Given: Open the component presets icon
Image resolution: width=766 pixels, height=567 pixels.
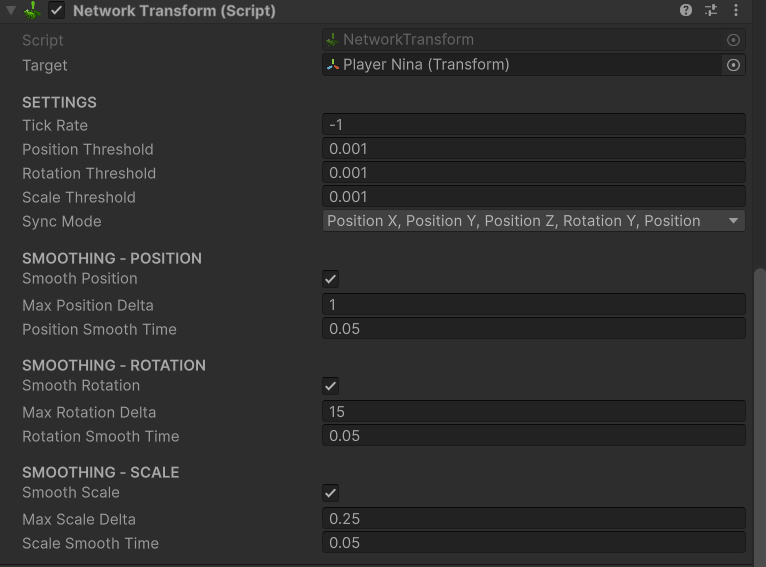Looking at the screenshot, I should [711, 10].
